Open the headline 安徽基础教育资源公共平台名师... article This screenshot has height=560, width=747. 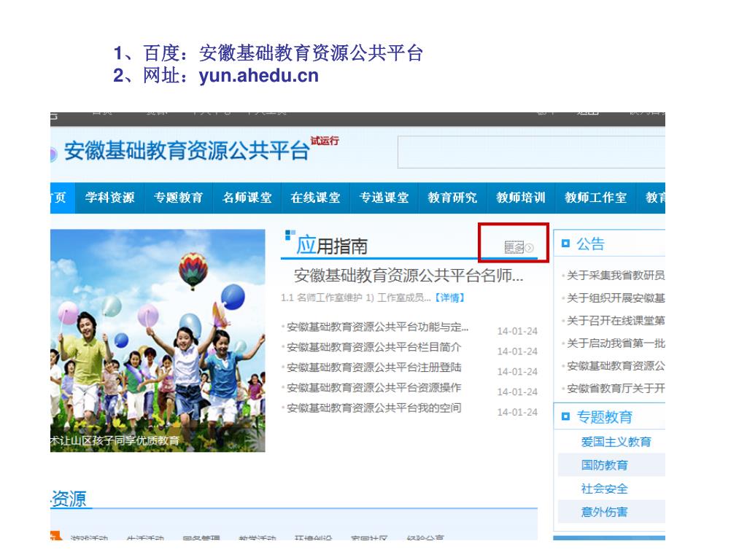409,275
